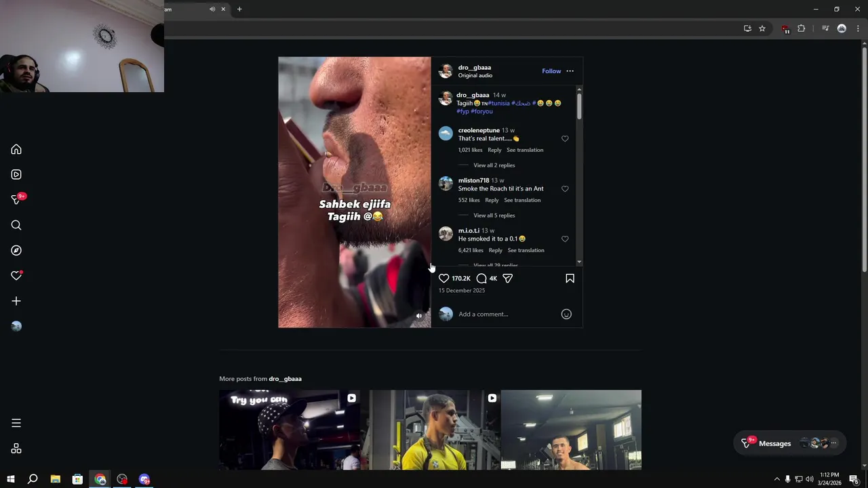Reply to m.i.o.t.i's comment

tap(496, 250)
